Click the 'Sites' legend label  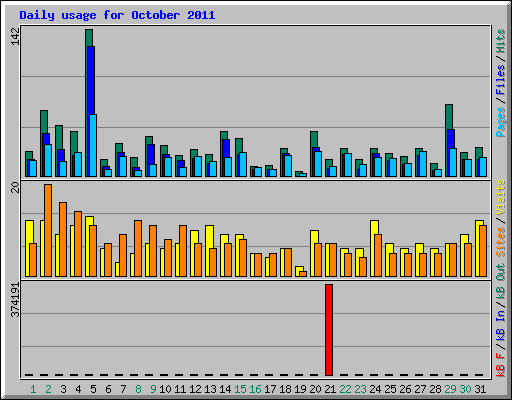tap(500, 242)
